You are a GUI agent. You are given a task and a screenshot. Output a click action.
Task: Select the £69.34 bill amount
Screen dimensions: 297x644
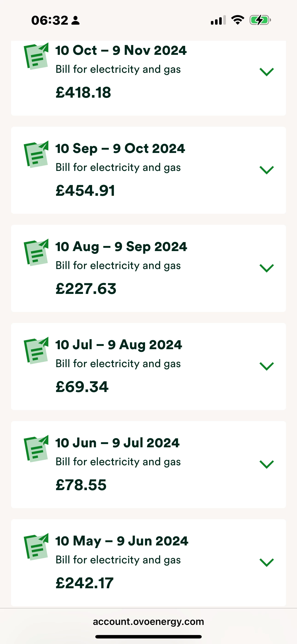pos(82,387)
